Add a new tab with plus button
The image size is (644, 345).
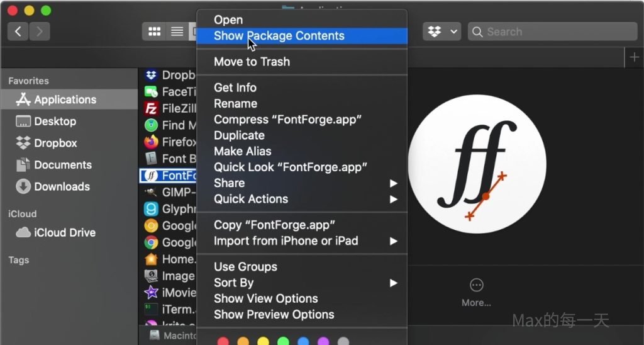click(634, 58)
